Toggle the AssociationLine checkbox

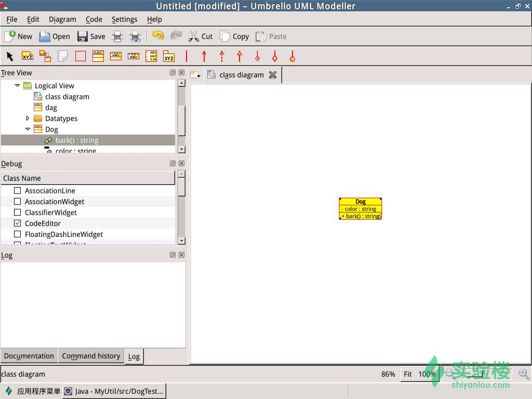point(17,190)
